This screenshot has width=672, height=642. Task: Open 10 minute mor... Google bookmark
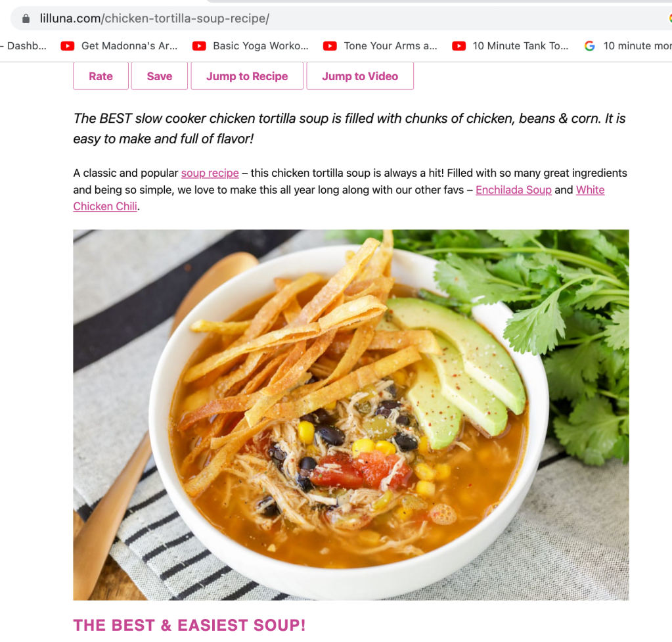coord(637,46)
